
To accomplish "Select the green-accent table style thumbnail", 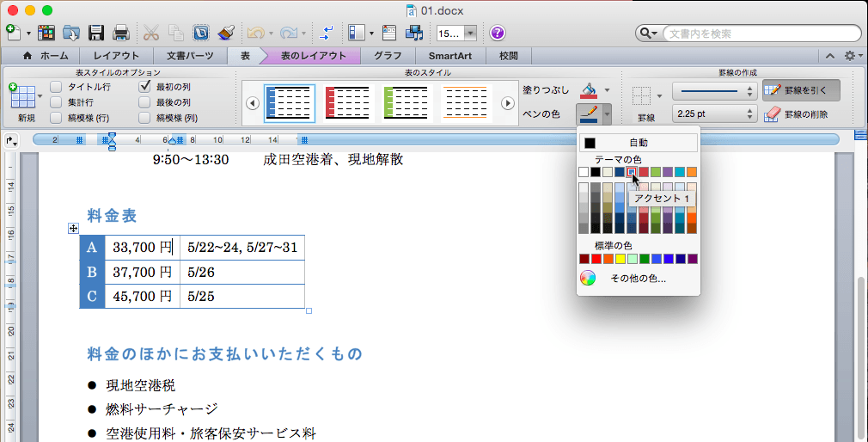I will [406, 103].
